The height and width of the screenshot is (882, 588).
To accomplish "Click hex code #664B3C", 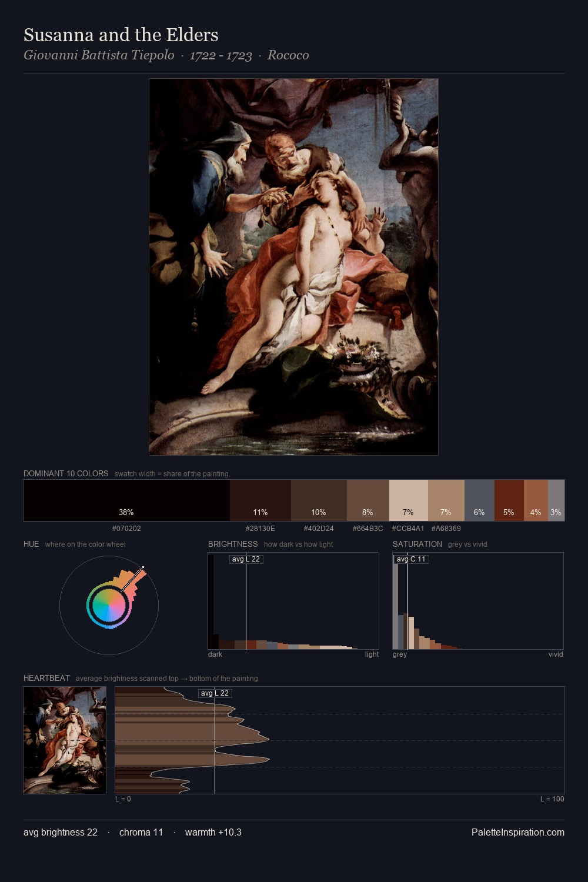I will tap(368, 529).
